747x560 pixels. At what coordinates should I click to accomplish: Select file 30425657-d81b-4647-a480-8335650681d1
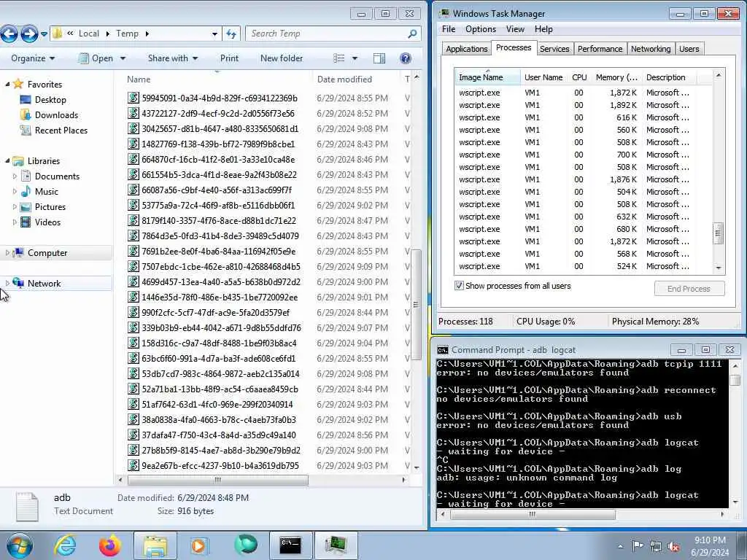tap(220, 128)
